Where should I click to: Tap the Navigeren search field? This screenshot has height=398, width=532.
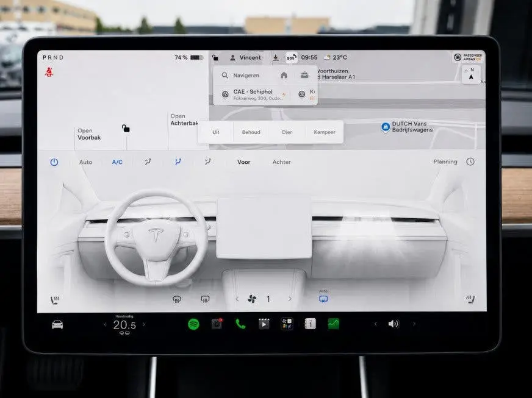click(x=246, y=75)
